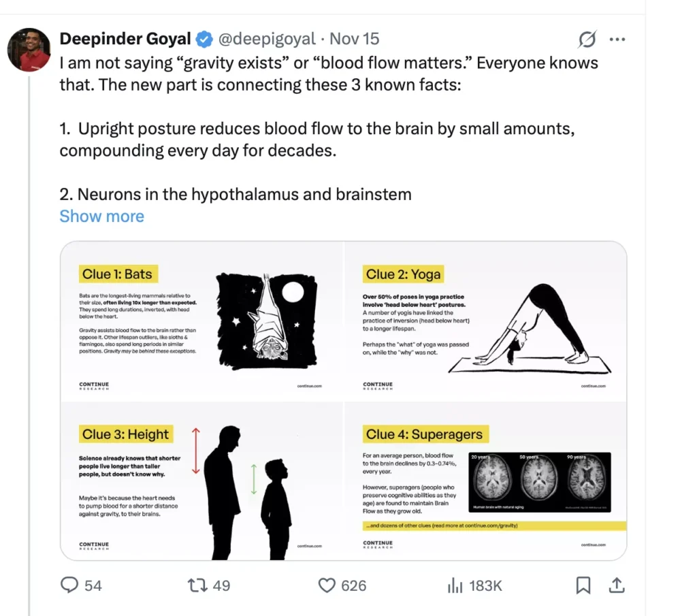The width and height of the screenshot is (697, 616).
Task: Open Deepinder Goyal's profile via username
Action: point(125,39)
